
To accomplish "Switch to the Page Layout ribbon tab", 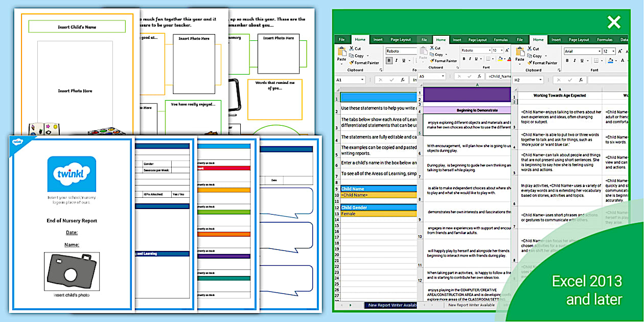I will click(x=579, y=40).
